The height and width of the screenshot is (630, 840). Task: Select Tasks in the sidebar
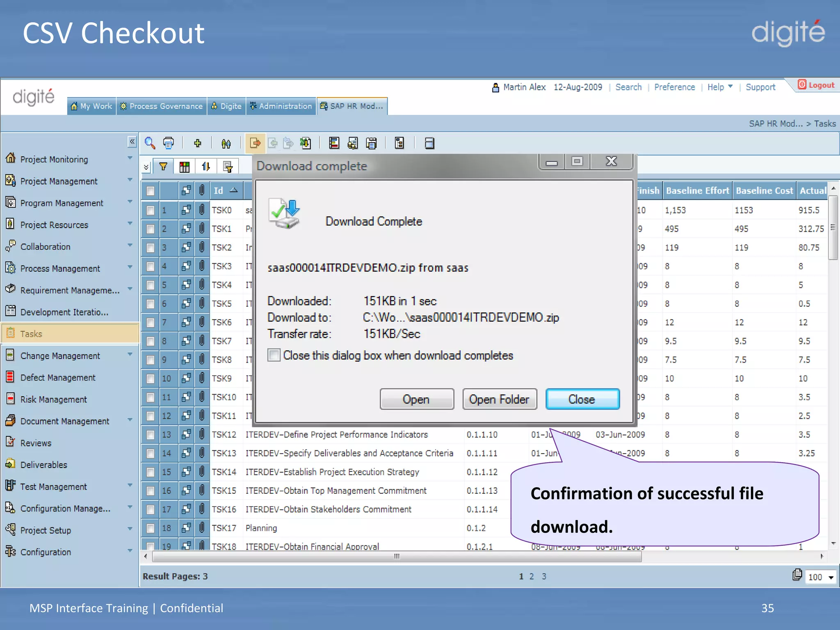(70, 333)
